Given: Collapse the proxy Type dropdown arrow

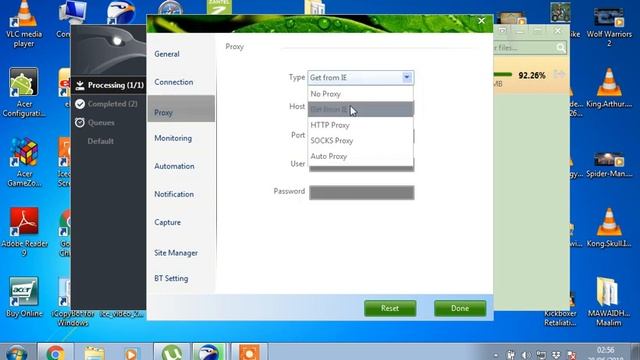Looking at the screenshot, I should [407, 77].
